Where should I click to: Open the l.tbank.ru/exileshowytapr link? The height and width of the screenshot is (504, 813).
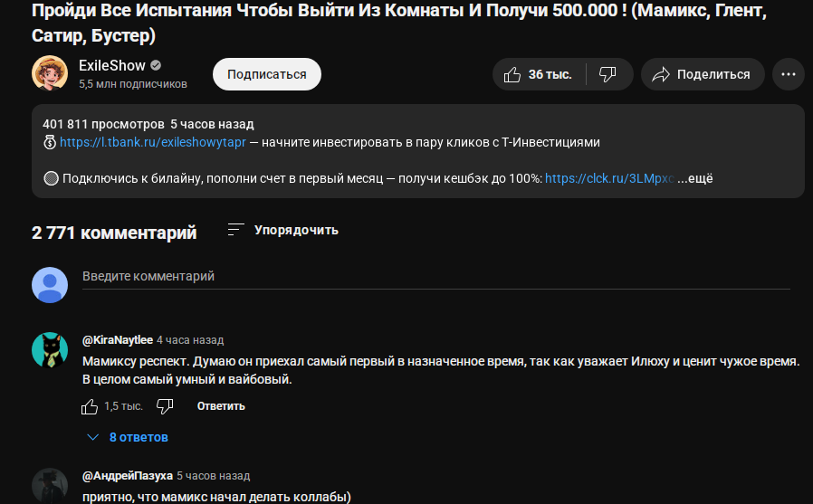coord(152,142)
